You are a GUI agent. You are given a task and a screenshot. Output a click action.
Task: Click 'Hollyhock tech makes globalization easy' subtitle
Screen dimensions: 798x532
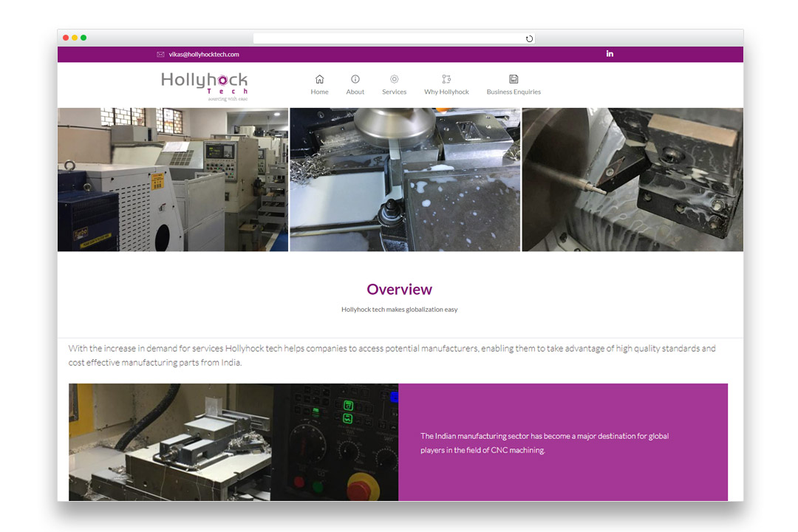click(400, 310)
